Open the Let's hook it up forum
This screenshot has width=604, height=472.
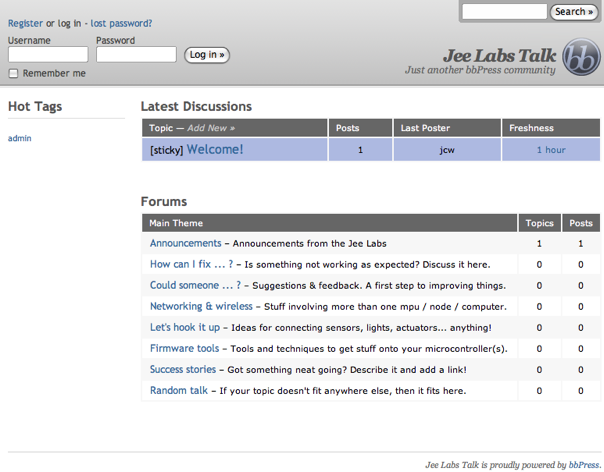coord(185,328)
